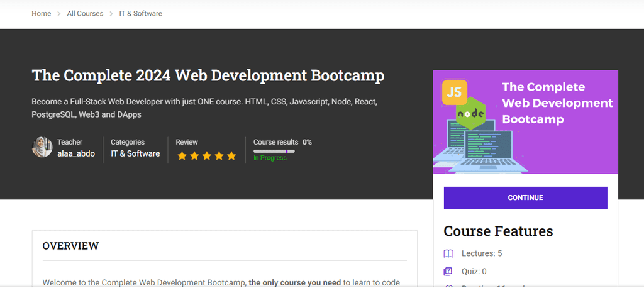Click the 'Teacher' label text

click(70, 142)
